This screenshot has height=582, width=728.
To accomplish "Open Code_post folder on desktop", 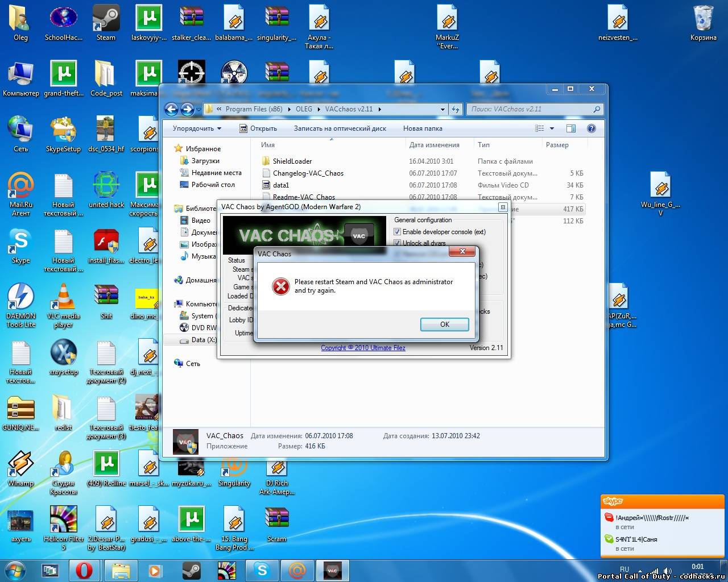I will [106, 79].
